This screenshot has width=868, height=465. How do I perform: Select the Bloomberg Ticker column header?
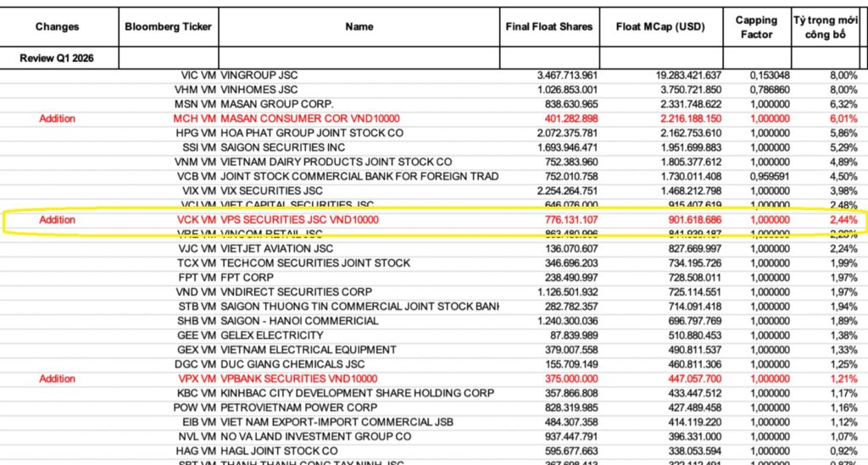click(x=169, y=26)
